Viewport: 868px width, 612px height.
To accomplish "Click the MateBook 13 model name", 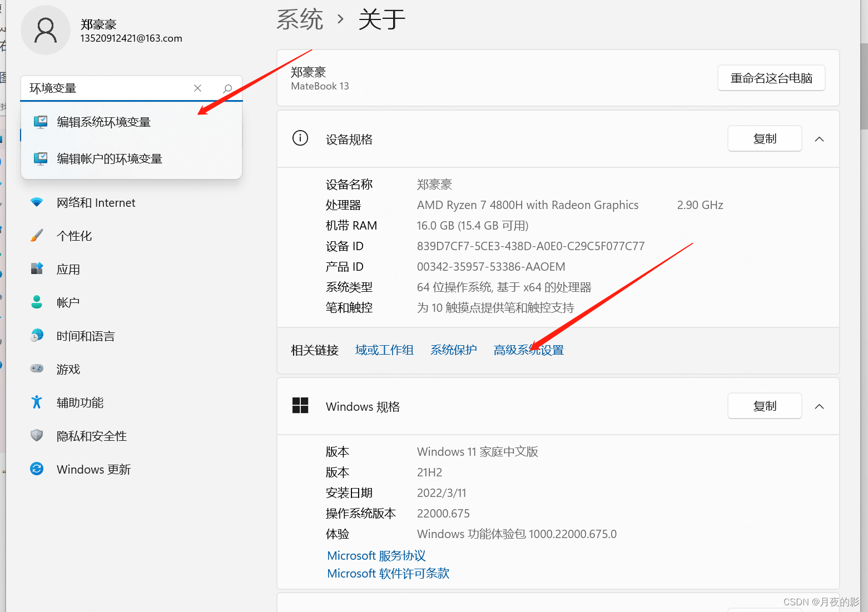I will click(320, 86).
